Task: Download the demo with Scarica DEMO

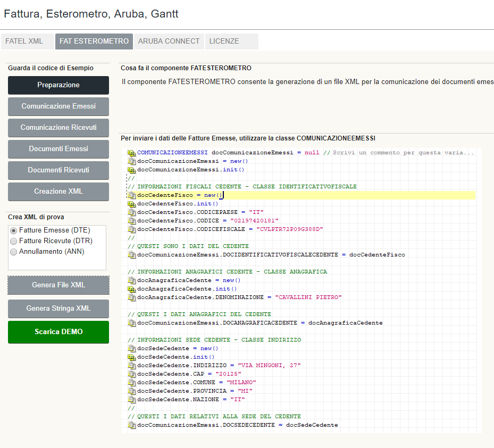Action: point(58,332)
